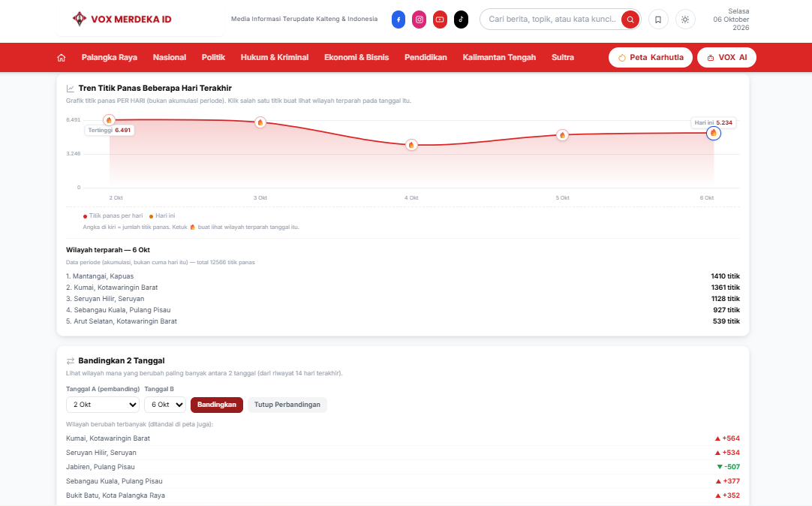The width and height of the screenshot is (812, 506).
Task: Click the Kumai, Kotawaringin Barat 1361 titik row
Action: click(x=403, y=288)
